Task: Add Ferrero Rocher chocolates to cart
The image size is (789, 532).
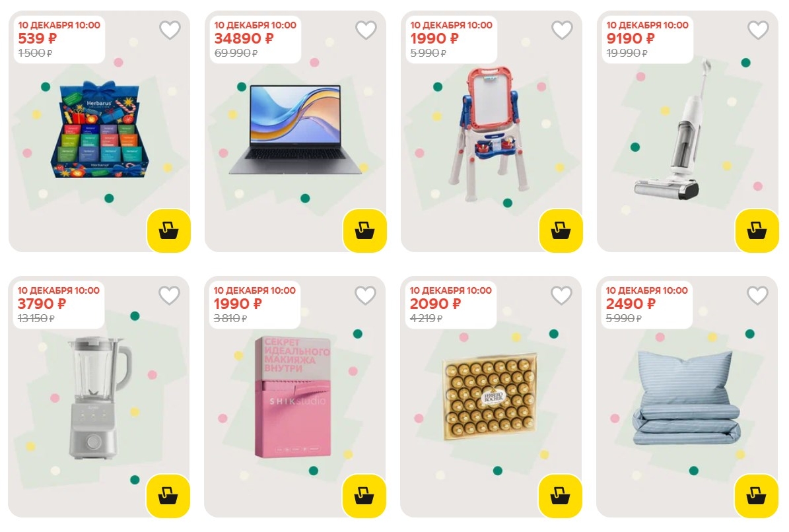Action: (560, 496)
